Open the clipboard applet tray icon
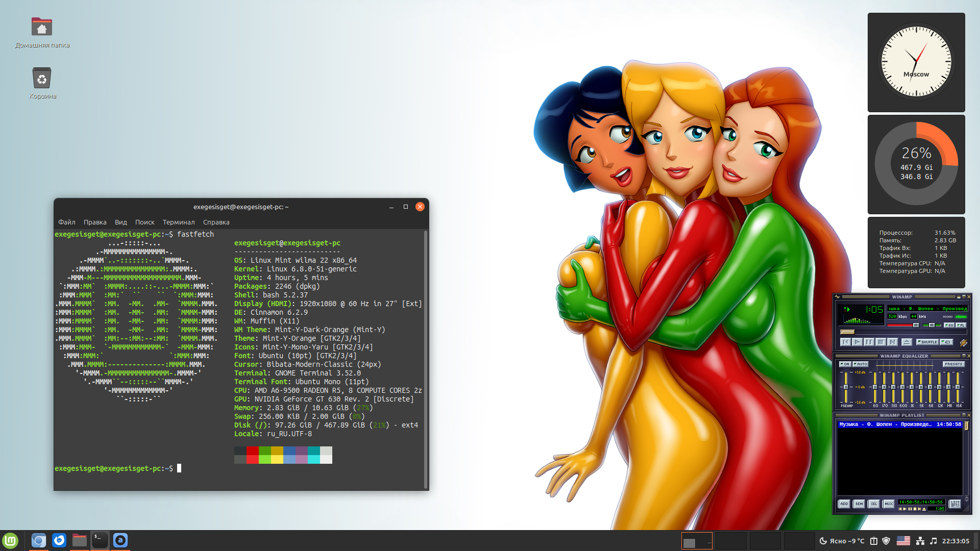 point(874,541)
